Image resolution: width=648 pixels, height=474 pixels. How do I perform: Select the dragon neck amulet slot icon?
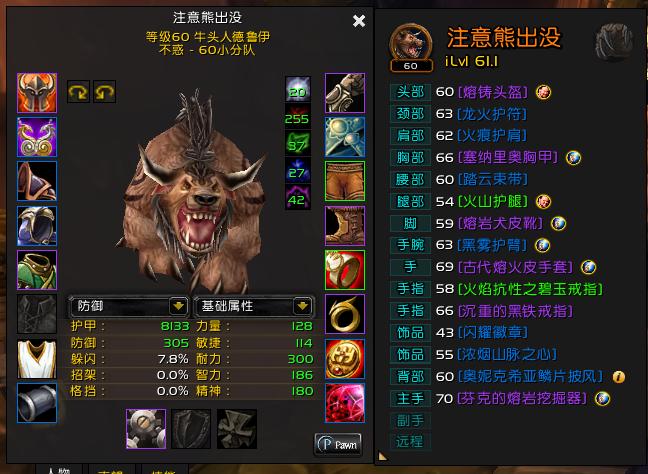pyautogui.click(x=37, y=137)
